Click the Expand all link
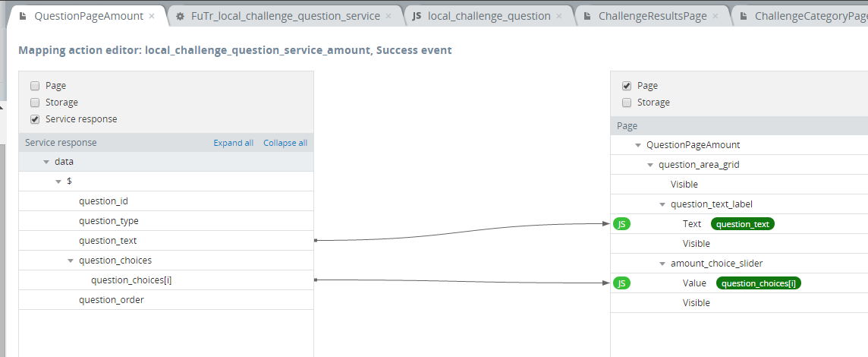The image size is (868, 357). [x=233, y=143]
